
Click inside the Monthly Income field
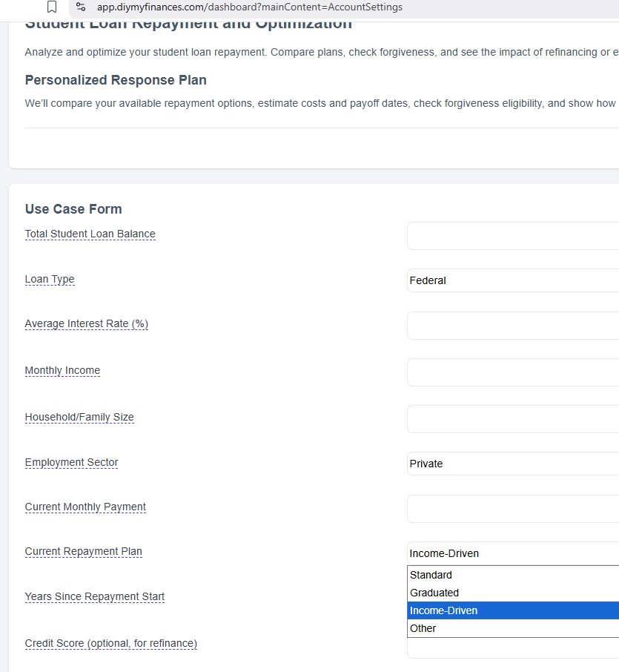(x=512, y=372)
